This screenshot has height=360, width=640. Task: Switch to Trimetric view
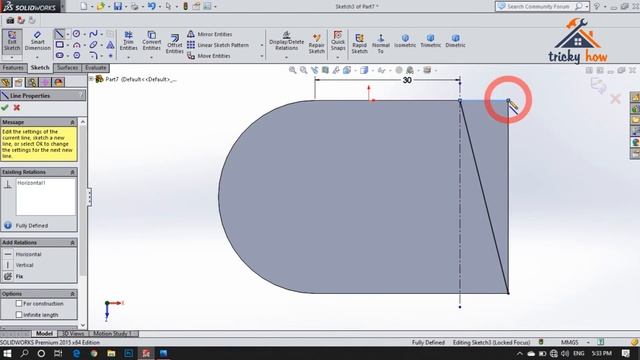pyautogui.click(x=430, y=41)
